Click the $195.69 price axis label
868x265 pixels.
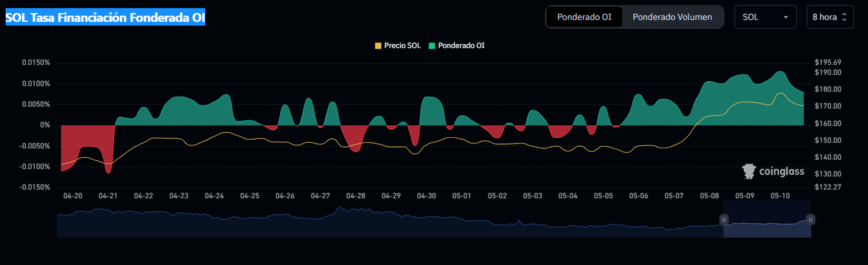(828, 62)
